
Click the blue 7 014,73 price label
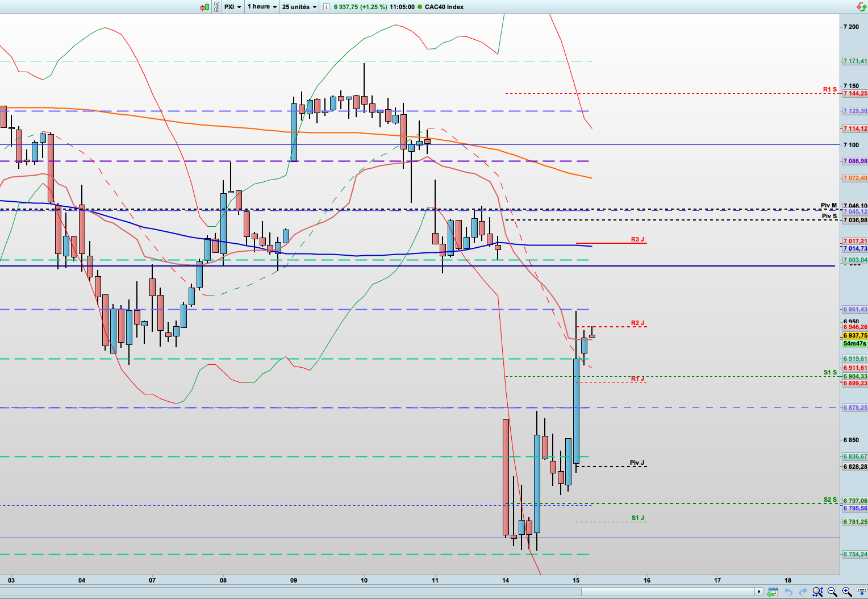855,248
